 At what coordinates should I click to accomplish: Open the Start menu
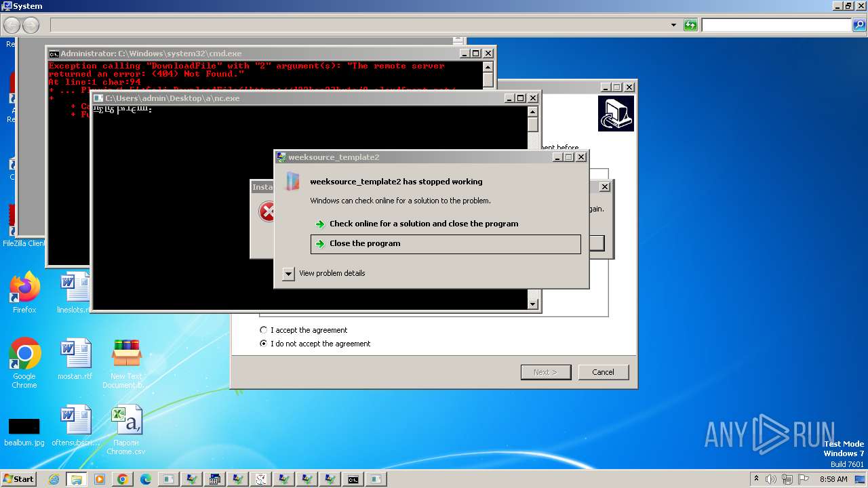pos(18,479)
